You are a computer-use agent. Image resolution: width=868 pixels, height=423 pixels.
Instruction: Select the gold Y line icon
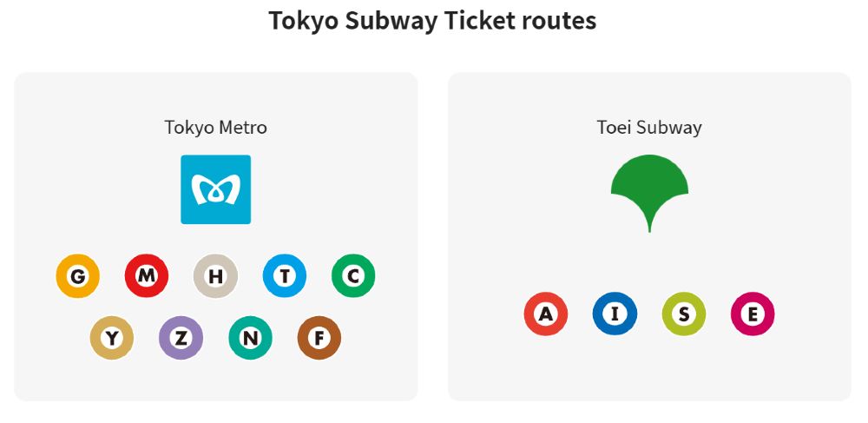pyautogui.click(x=112, y=338)
